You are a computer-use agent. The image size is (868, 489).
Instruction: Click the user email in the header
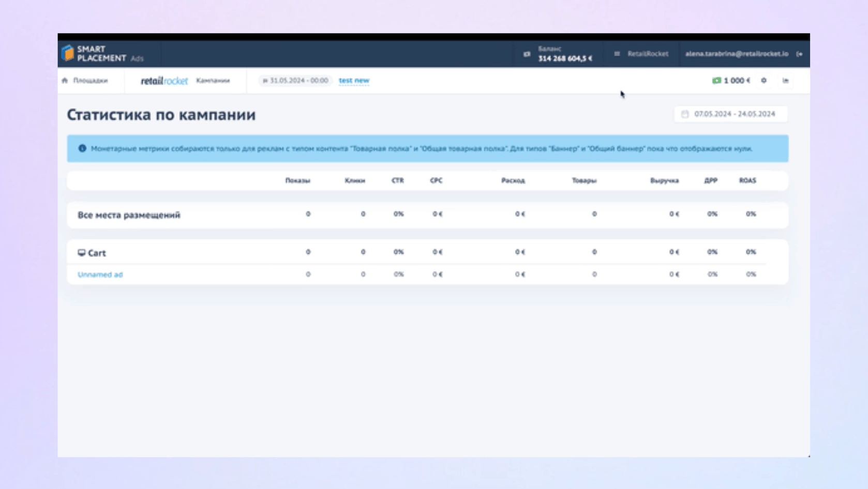point(736,54)
